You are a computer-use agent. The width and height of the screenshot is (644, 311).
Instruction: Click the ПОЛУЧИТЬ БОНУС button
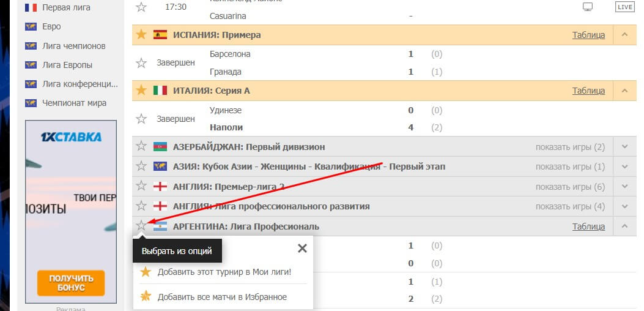pos(71,283)
